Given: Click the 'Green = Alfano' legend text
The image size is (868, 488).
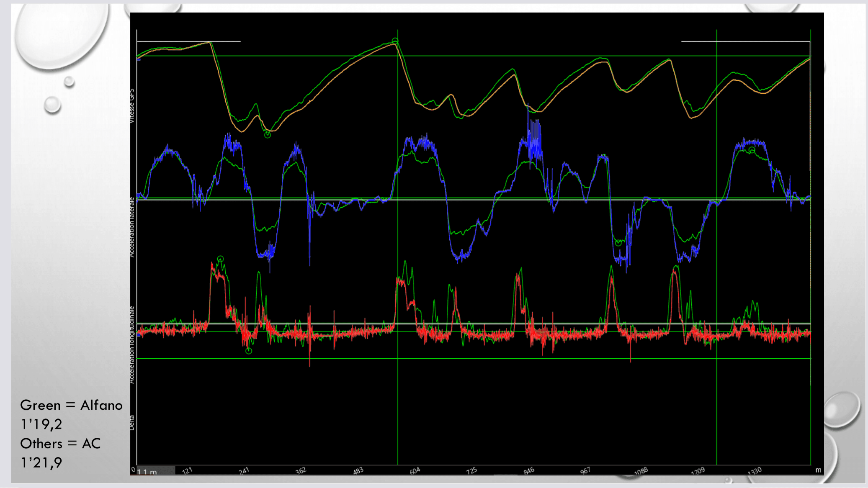Looking at the screenshot, I should pyautogui.click(x=71, y=405).
